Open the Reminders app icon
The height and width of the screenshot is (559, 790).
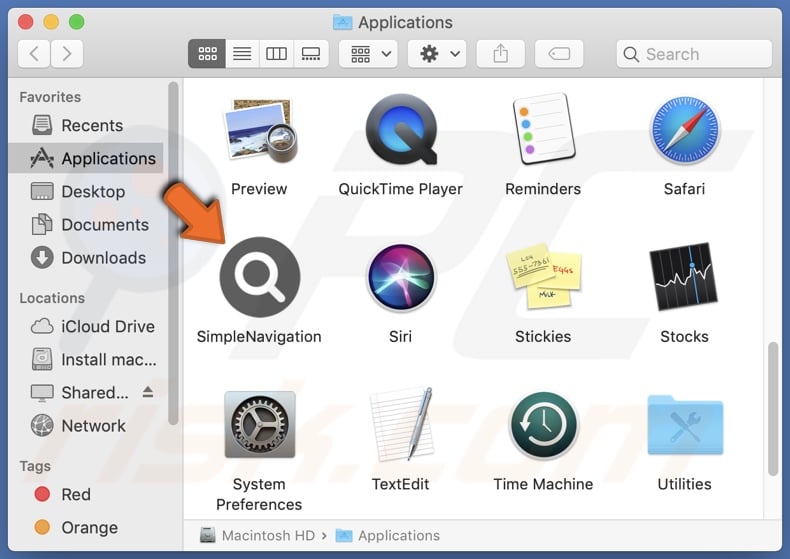tap(543, 129)
